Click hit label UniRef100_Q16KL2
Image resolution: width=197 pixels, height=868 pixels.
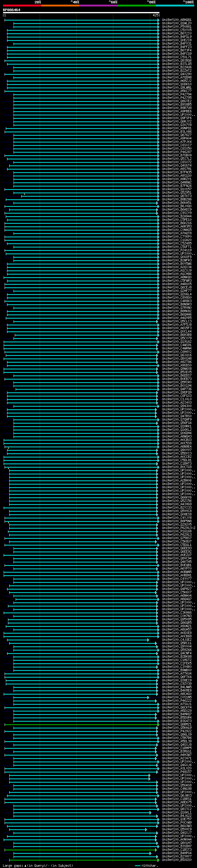(x=176, y=430)
